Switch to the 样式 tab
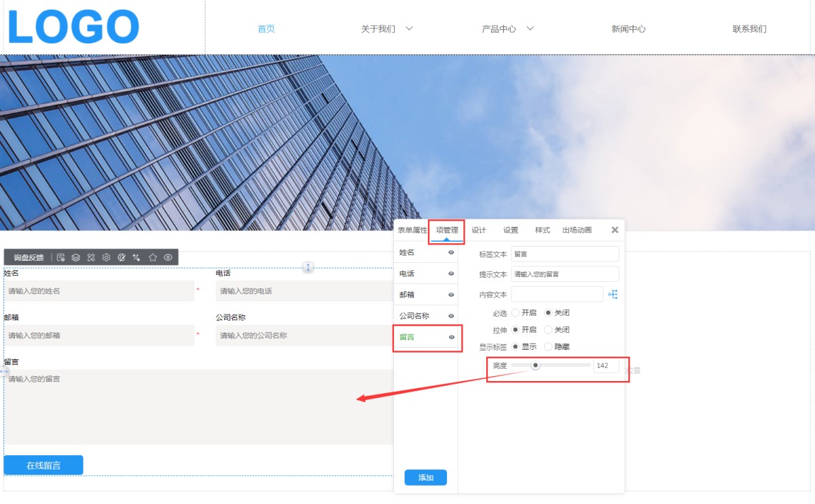The image size is (815, 504). point(542,230)
